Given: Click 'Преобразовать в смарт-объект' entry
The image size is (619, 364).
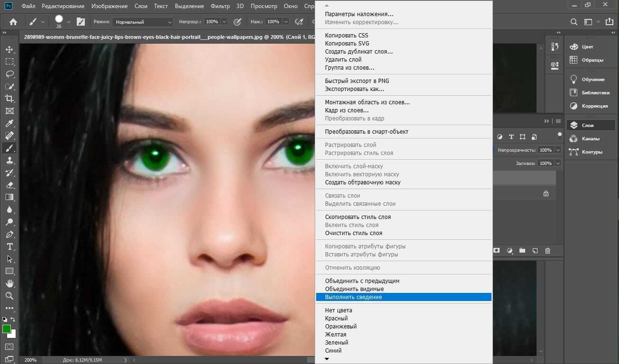Looking at the screenshot, I should [366, 132].
